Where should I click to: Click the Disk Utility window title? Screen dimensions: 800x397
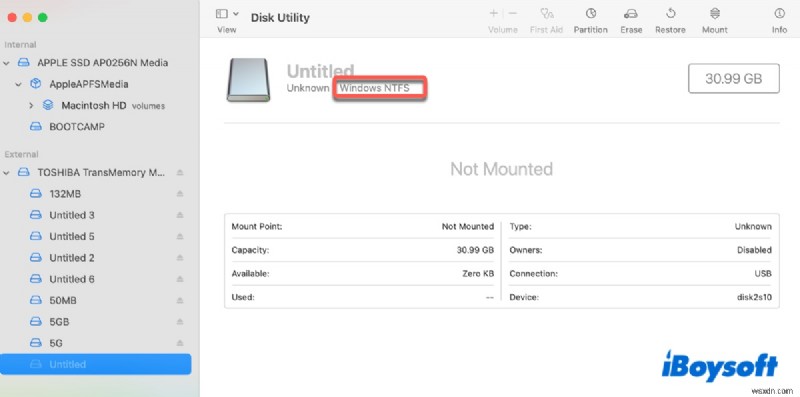point(280,17)
